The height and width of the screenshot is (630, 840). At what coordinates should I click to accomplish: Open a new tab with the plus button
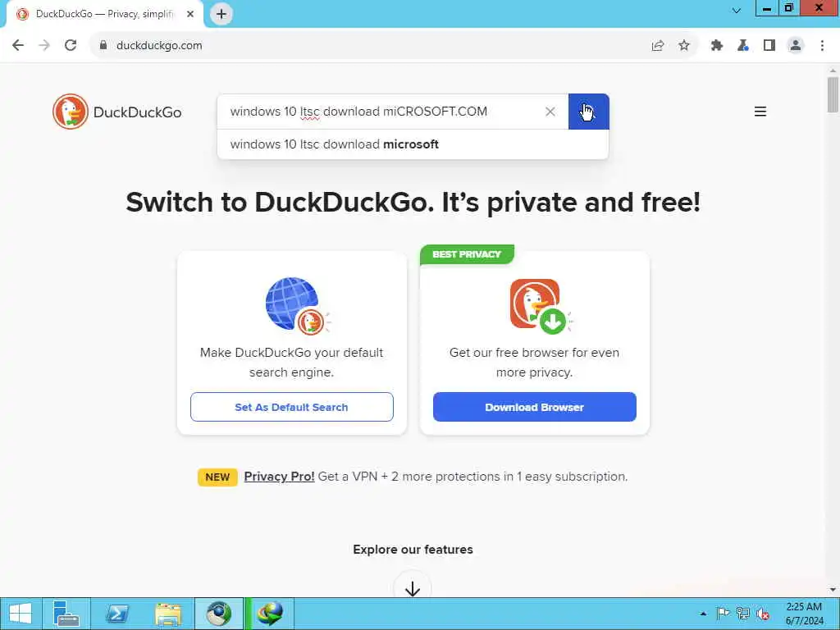221,14
